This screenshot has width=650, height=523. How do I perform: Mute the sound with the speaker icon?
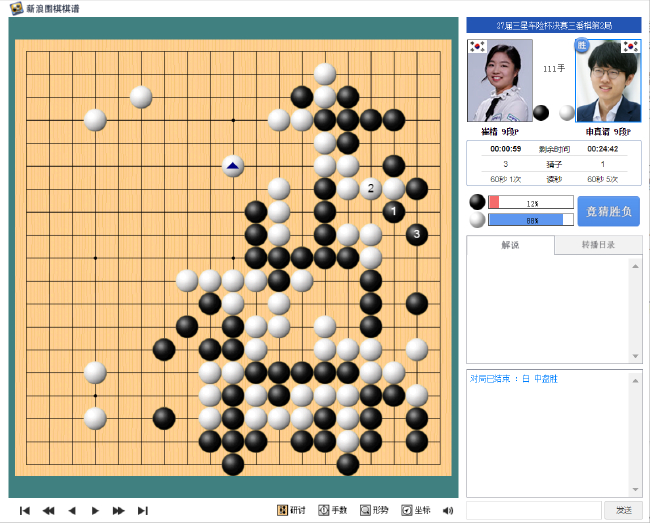click(x=448, y=511)
